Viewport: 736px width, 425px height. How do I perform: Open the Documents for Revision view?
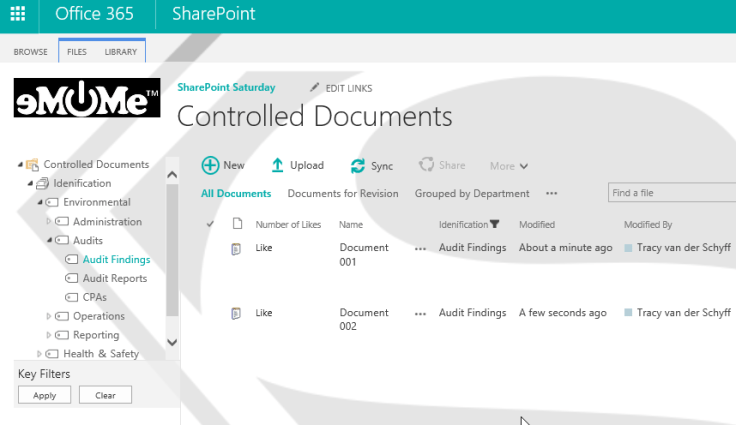(x=342, y=194)
